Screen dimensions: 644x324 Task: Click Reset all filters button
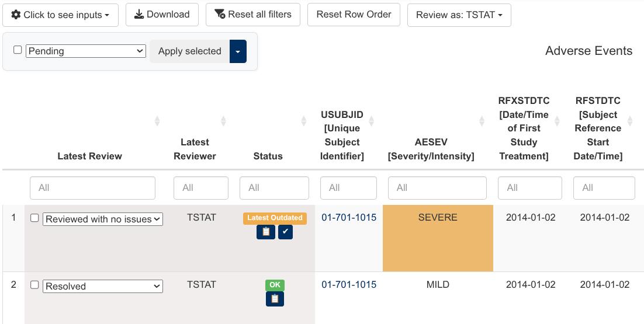click(252, 15)
